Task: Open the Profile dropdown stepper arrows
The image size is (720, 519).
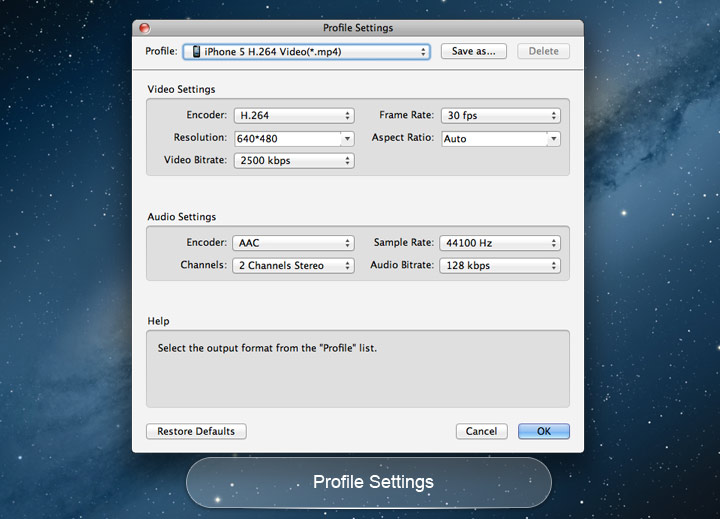Action: [x=423, y=51]
